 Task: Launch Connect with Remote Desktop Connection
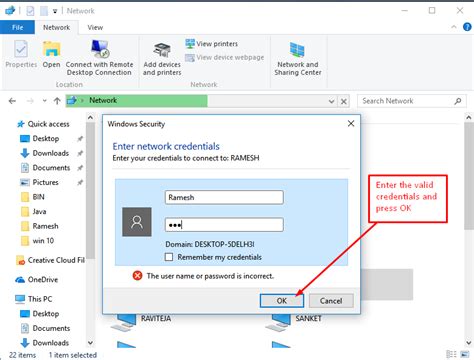(x=99, y=57)
